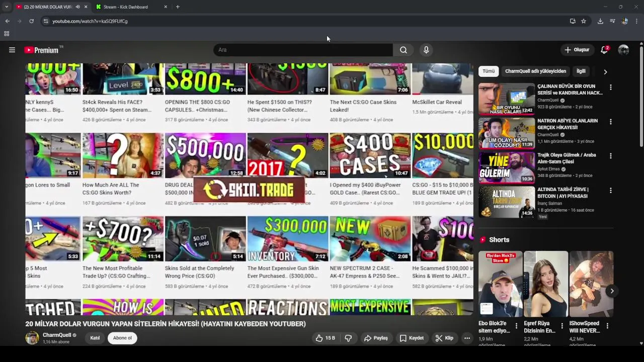Click the Ara search field
The image size is (644, 362).
[x=303, y=50]
